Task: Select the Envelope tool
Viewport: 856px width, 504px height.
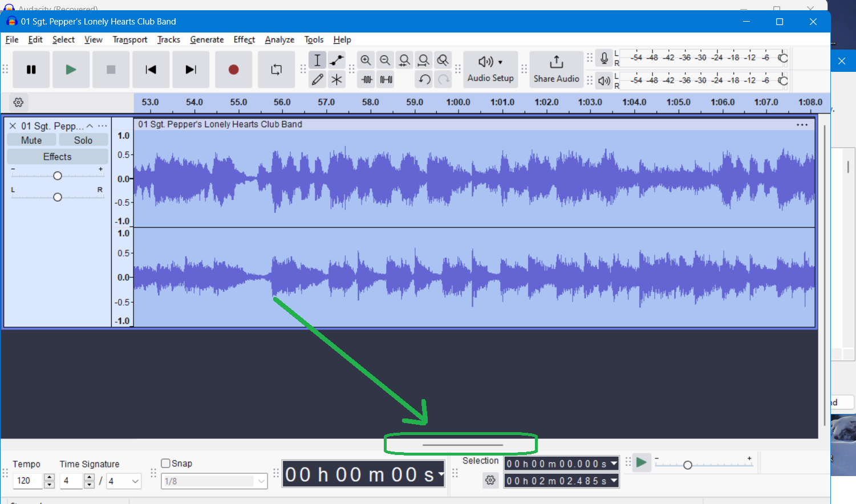Action: (x=336, y=60)
